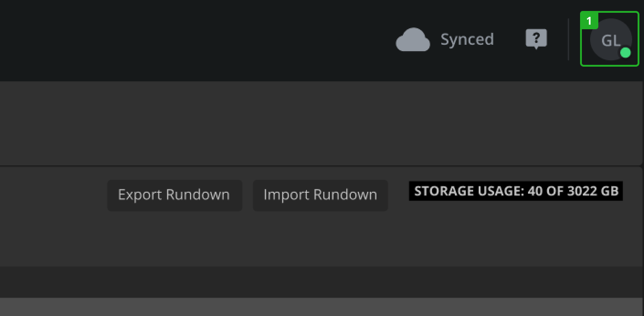644x316 pixels.
Task: Click the cloud sync status icon
Action: (412, 40)
